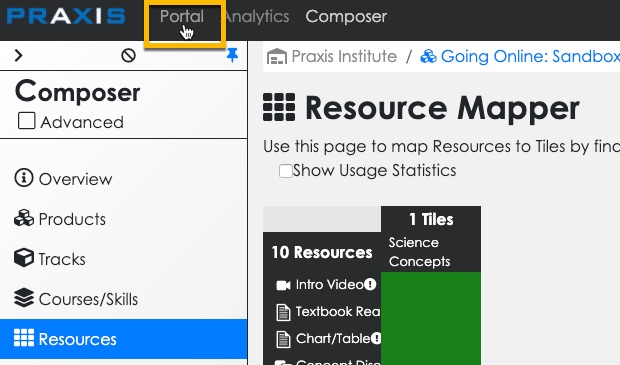Select Resources in the sidebar
The width and height of the screenshot is (620, 365).
tap(123, 339)
